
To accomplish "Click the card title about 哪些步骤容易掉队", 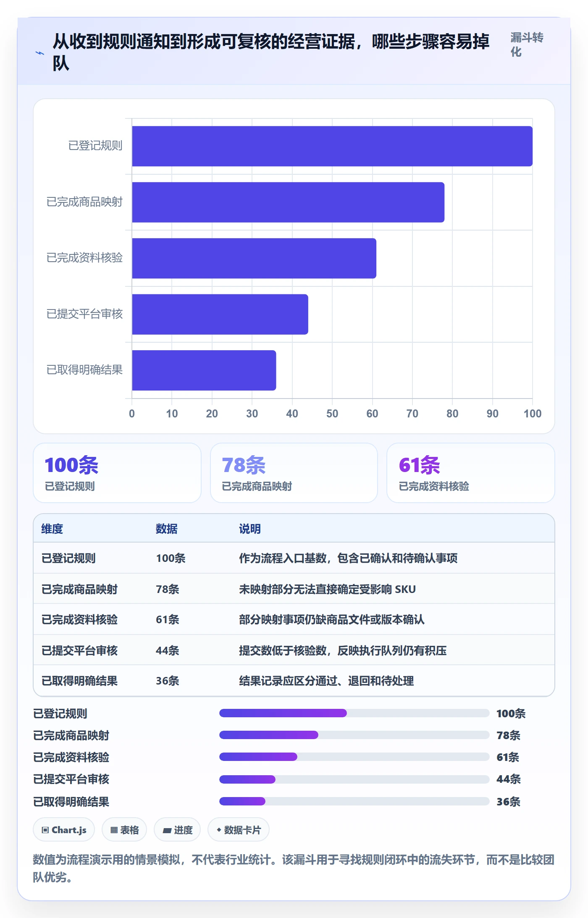I will pyautogui.click(x=271, y=52).
